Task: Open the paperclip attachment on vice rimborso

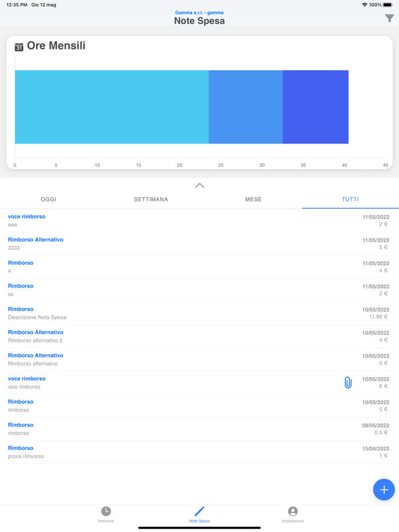Action: tap(348, 383)
